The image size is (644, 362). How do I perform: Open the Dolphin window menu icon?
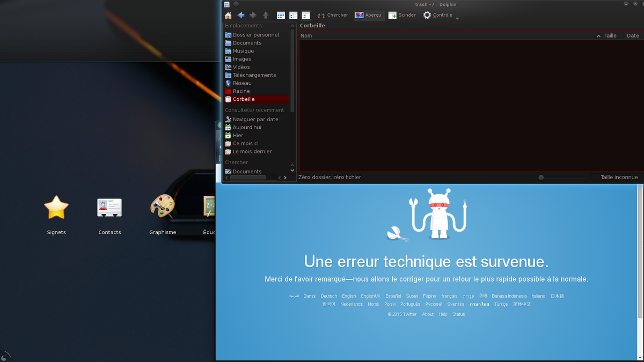point(227,4)
